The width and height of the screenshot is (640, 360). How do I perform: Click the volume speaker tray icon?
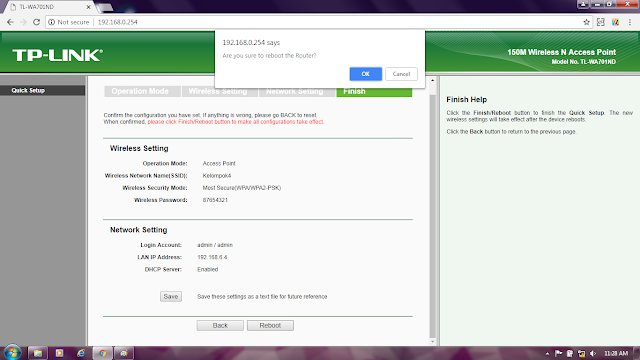coord(593,353)
